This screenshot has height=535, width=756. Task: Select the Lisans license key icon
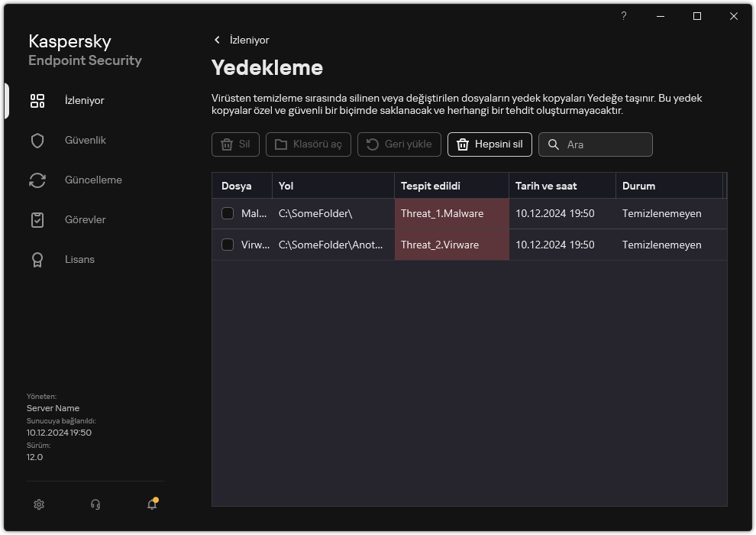coord(37,259)
